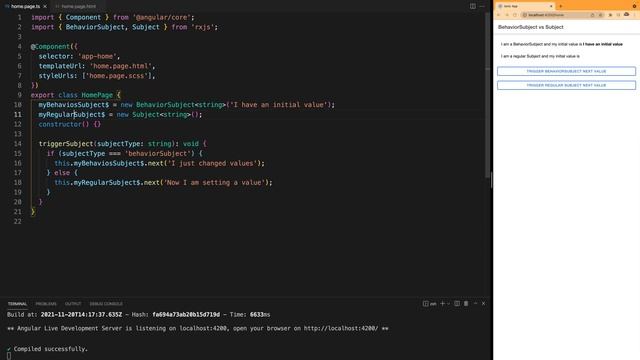640x360 pixels.
Task: Click the 'rxjs' import string on line 2
Action: point(202,27)
